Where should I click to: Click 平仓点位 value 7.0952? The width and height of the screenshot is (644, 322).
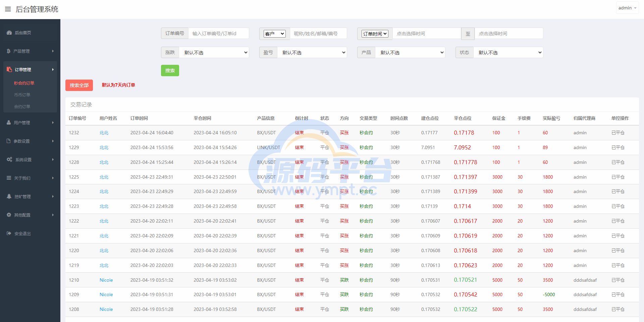pos(463,147)
